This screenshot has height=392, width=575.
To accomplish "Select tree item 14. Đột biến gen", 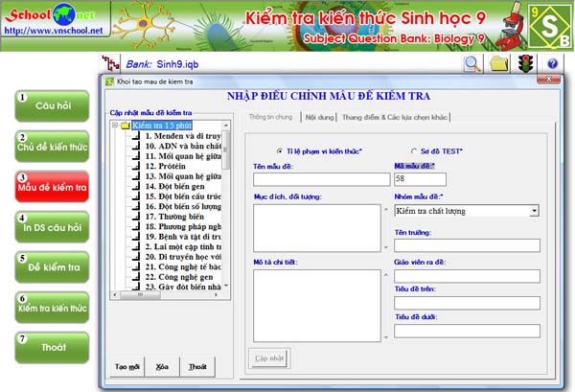I will (x=175, y=186).
